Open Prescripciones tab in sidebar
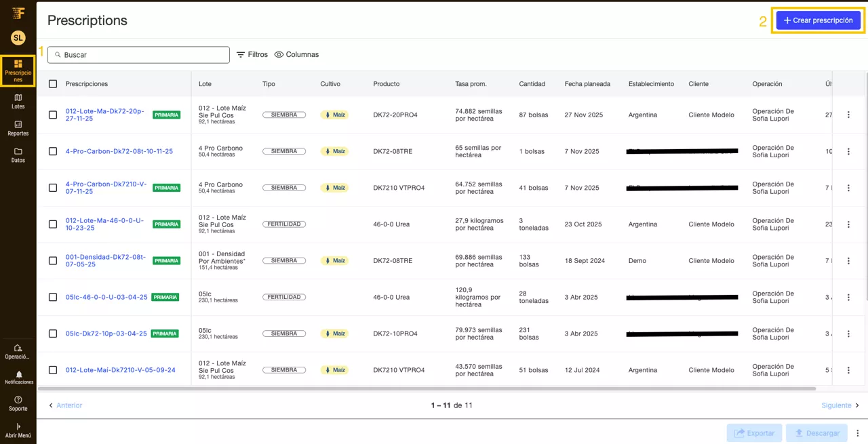The height and width of the screenshot is (444, 868). [18, 70]
